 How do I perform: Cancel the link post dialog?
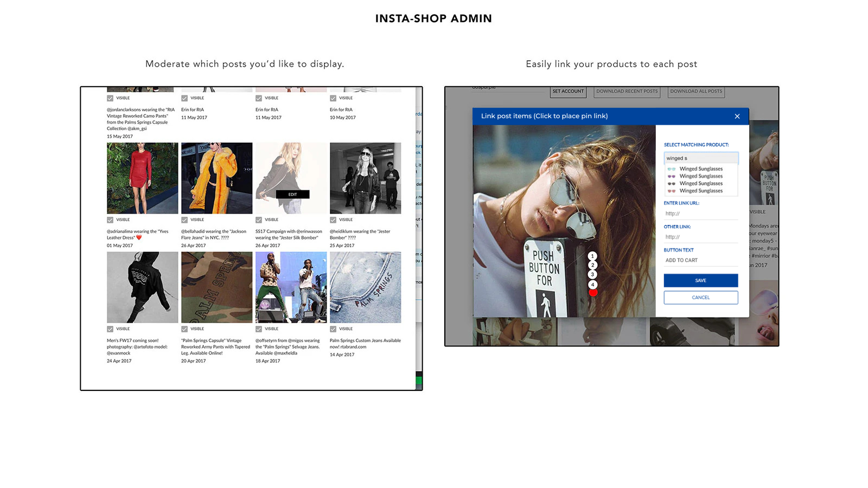click(x=701, y=297)
